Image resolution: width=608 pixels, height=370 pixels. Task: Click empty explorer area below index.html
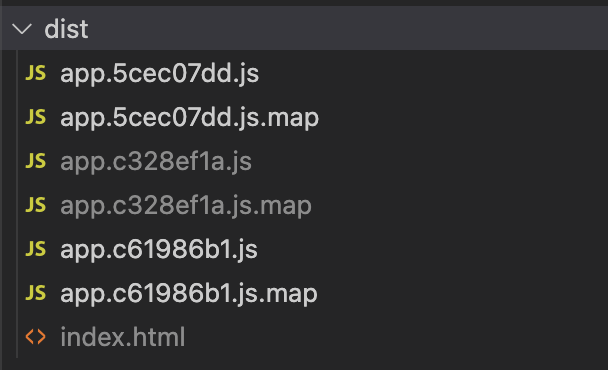[304, 364]
